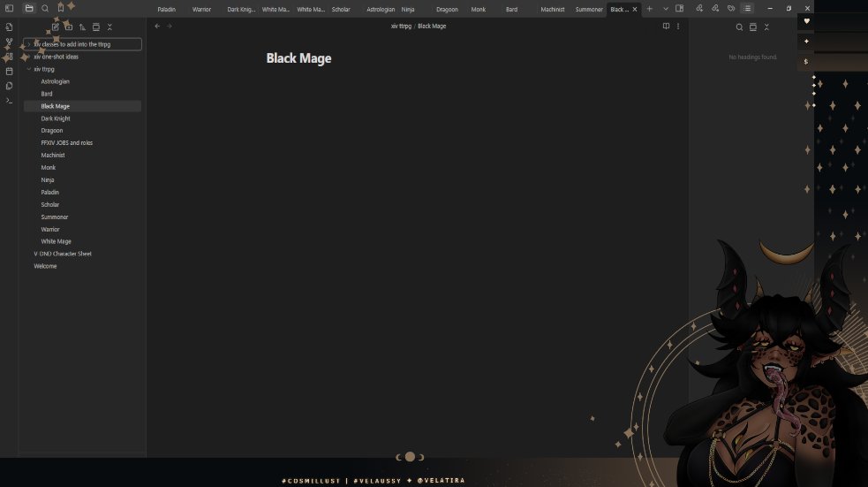Open today's daily note calendar icon

pos(9,71)
